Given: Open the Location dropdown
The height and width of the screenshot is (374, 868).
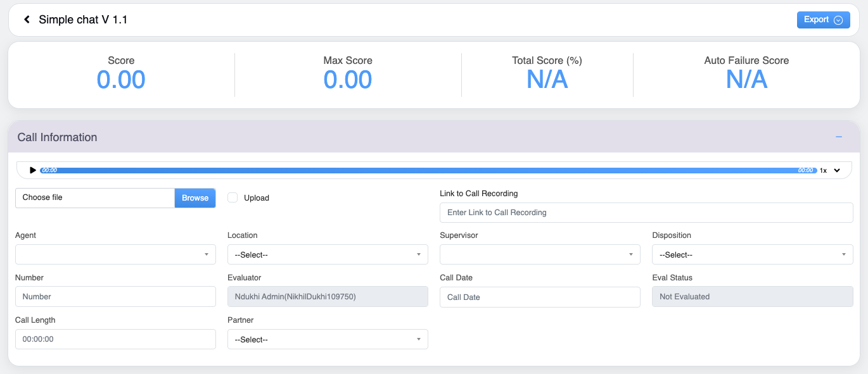Looking at the screenshot, I should (327, 254).
